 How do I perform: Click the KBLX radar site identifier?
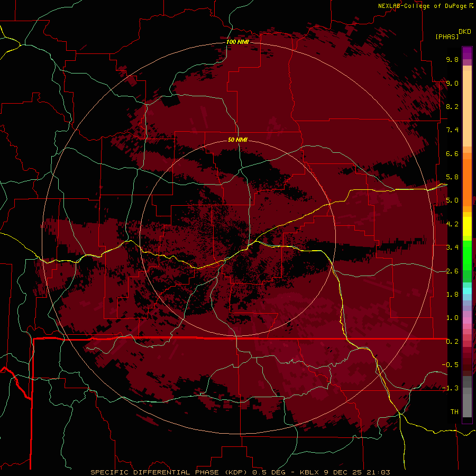pyautogui.click(x=309, y=472)
